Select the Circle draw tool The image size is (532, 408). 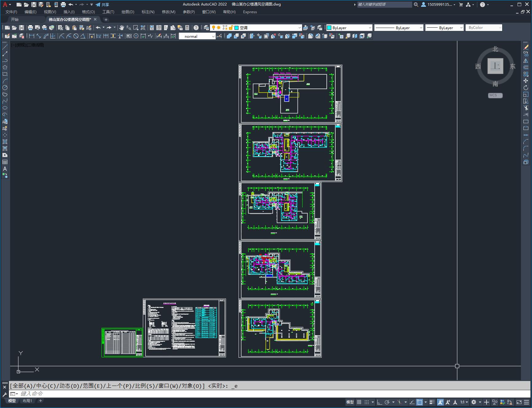(5, 88)
